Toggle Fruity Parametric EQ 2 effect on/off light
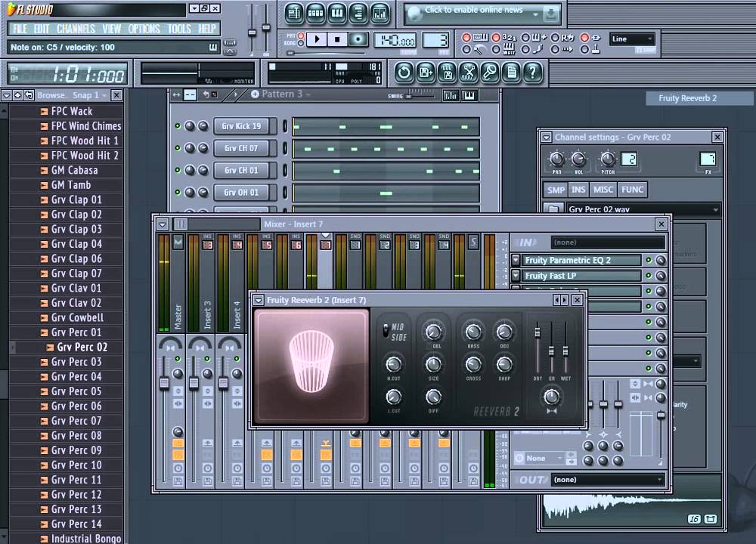Screen dimensions: 756x544 [649, 260]
